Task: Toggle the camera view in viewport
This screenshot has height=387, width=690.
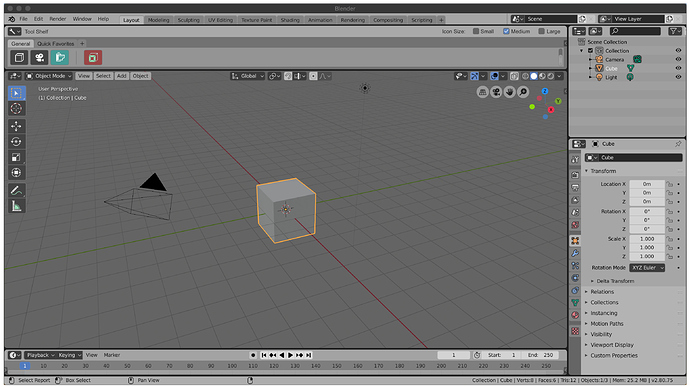Action: [496, 92]
